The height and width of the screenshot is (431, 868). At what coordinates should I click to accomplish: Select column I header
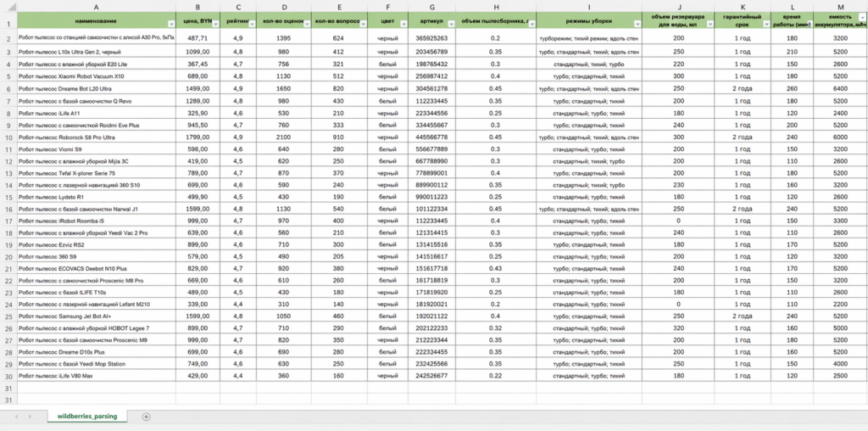589,7
